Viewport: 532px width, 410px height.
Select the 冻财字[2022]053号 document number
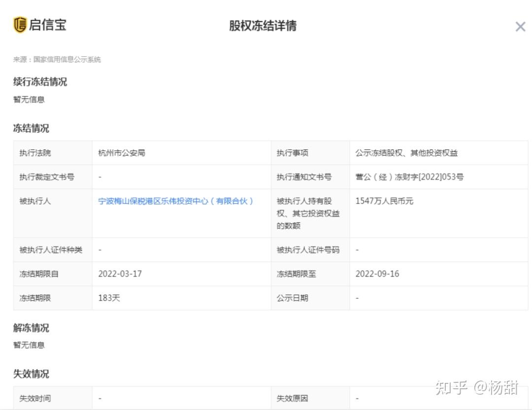(409, 177)
